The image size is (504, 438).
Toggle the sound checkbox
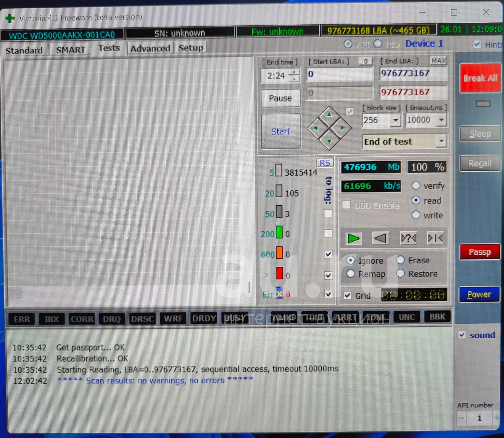[x=462, y=335]
